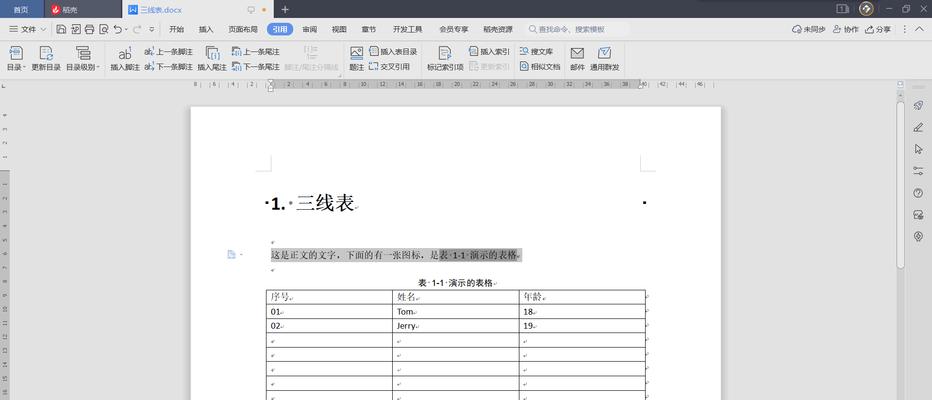932x400 pixels.
Task: Click the Tom table cell
Action: coord(455,311)
